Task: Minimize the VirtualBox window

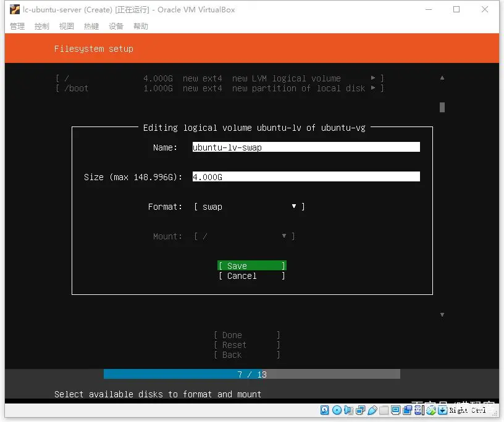Action: [x=429, y=10]
